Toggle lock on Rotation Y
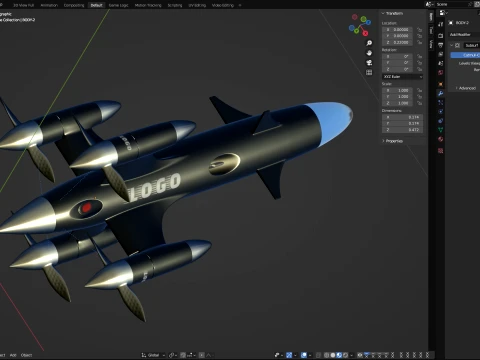 (x=419, y=63)
